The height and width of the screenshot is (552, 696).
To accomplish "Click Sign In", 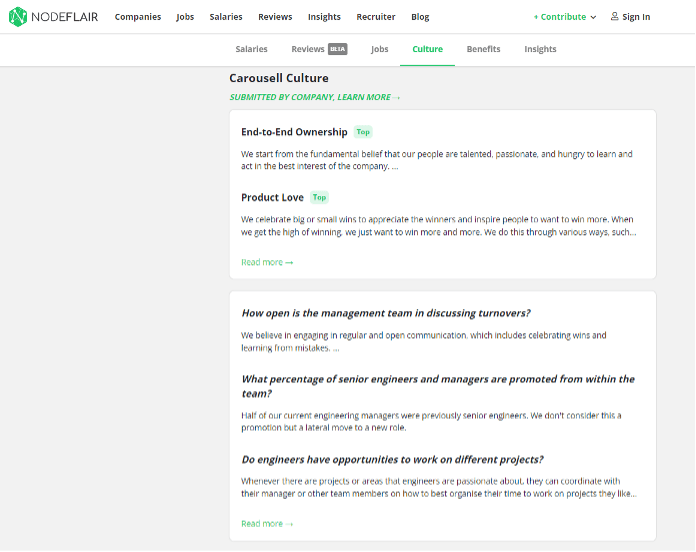I will pyautogui.click(x=630, y=17).
